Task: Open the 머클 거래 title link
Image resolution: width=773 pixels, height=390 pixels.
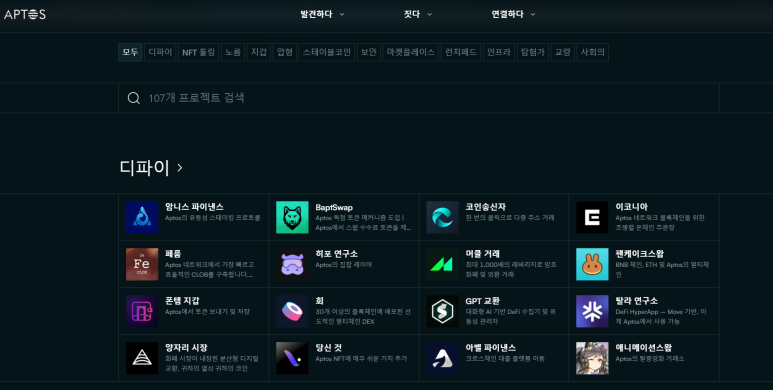Action: tap(483, 254)
